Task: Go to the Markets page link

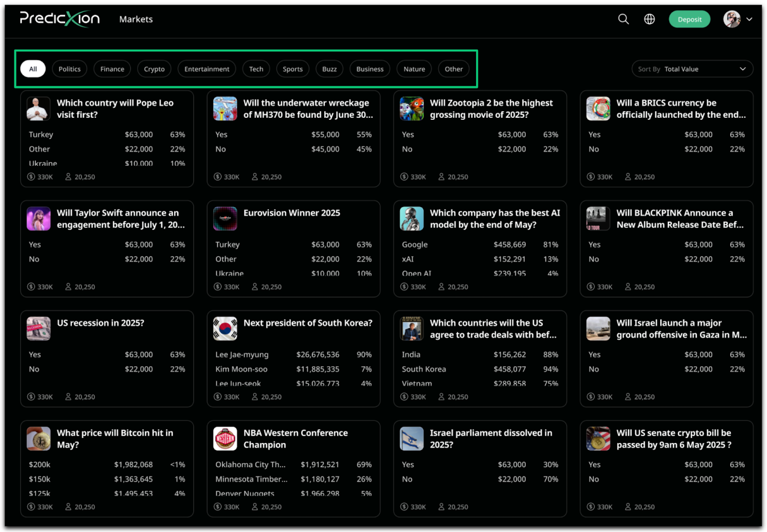Action: click(136, 19)
